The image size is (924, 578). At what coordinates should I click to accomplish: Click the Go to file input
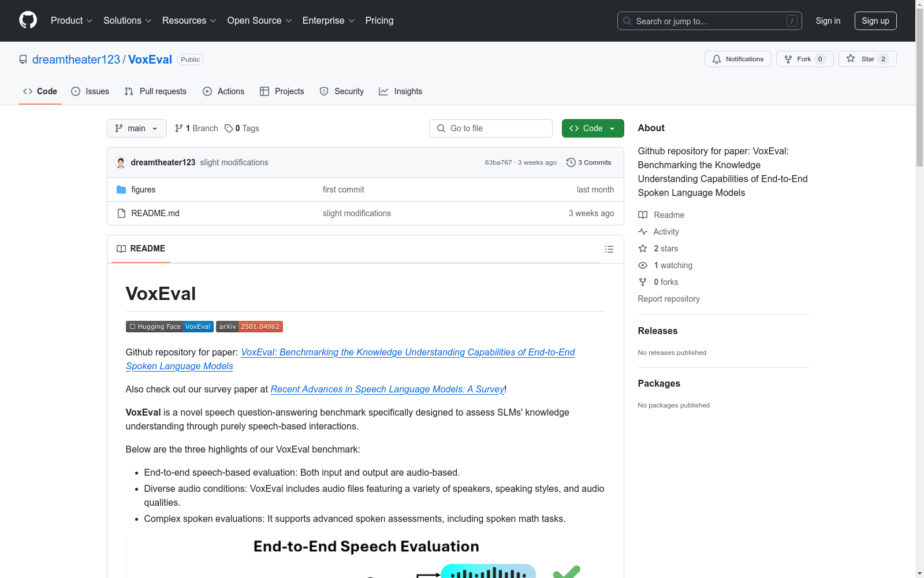point(491,128)
